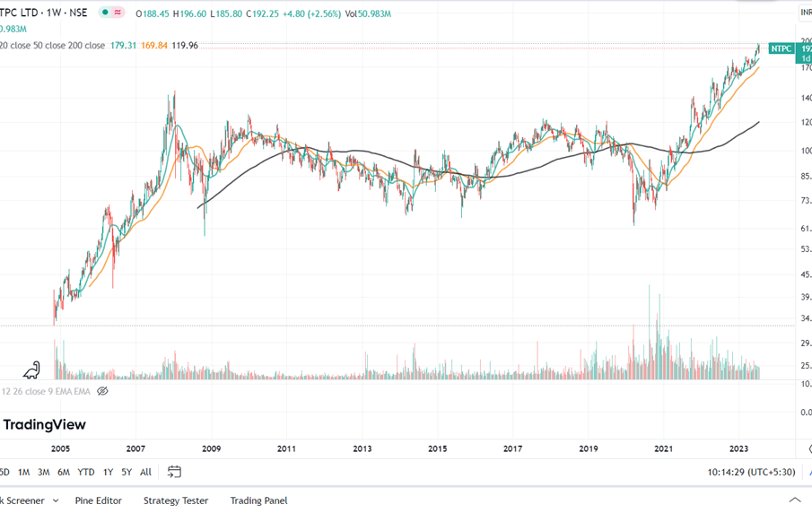Show All available chart history
Viewport: 812px width, 513px height.
pyautogui.click(x=145, y=472)
